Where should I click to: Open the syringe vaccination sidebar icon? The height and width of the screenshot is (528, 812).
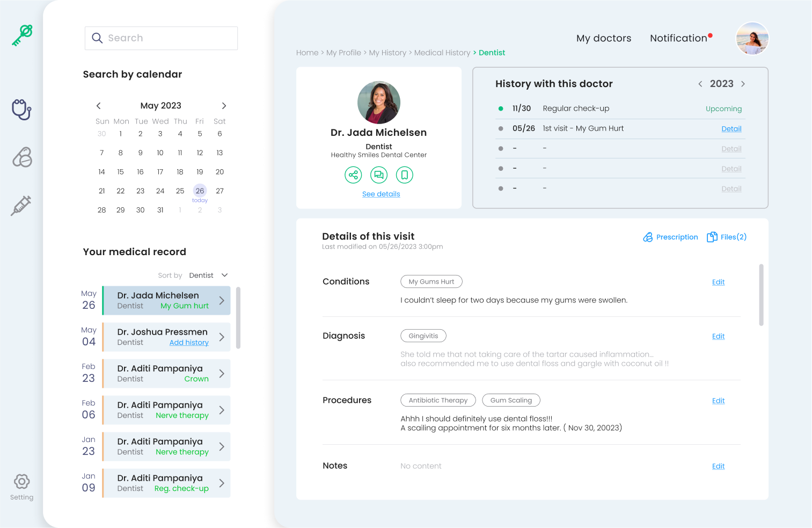tap(21, 206)
